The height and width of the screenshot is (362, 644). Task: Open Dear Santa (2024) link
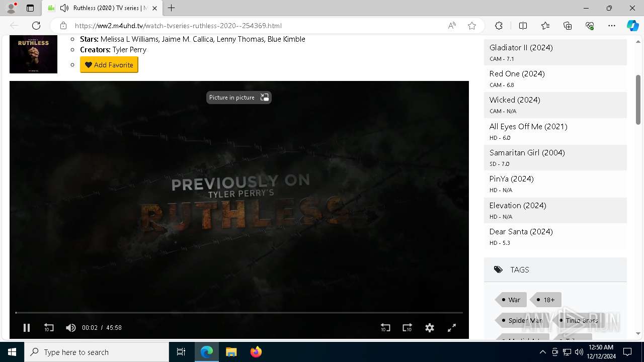point(521,232)
